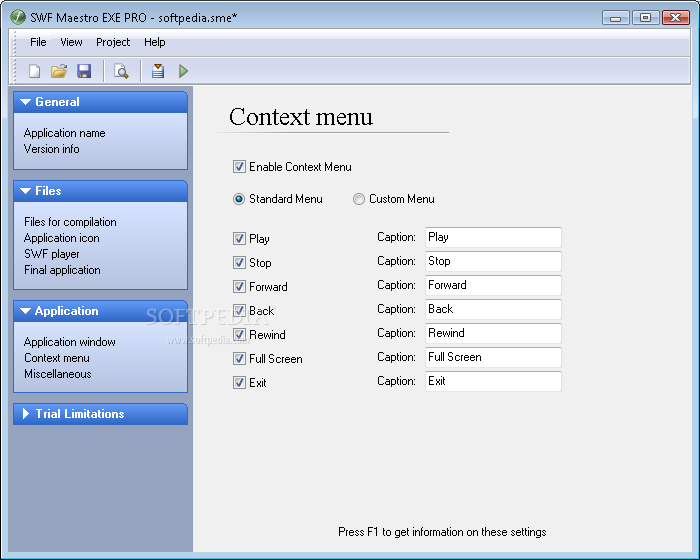Disable the Full Screen checkbox
Screen dimensions: 700x560
click(x=239, y=359)
